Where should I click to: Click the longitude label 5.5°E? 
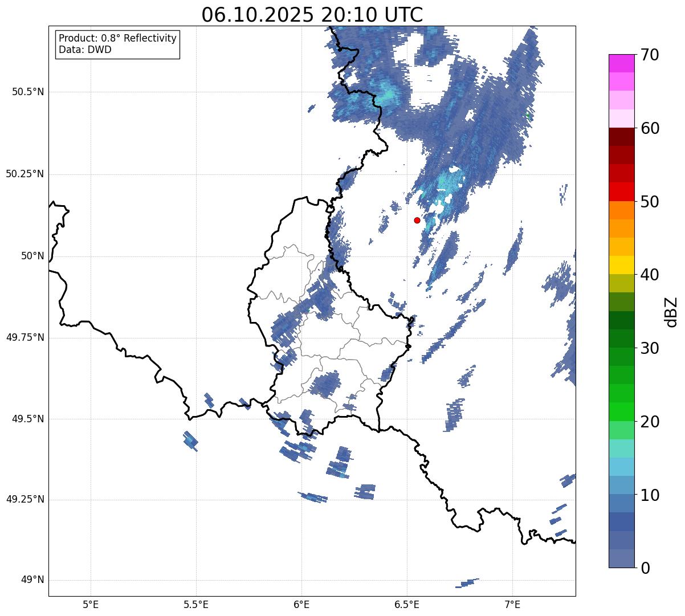(x=196, y=604)
